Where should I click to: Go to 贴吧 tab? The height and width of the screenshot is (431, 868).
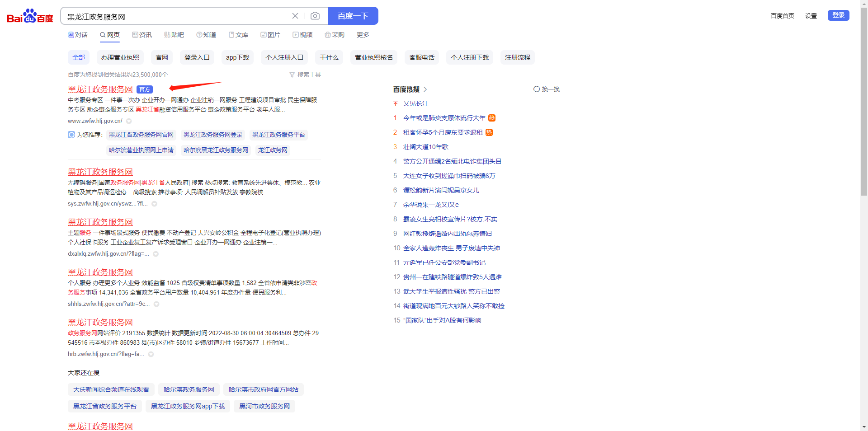pos(174,35)
